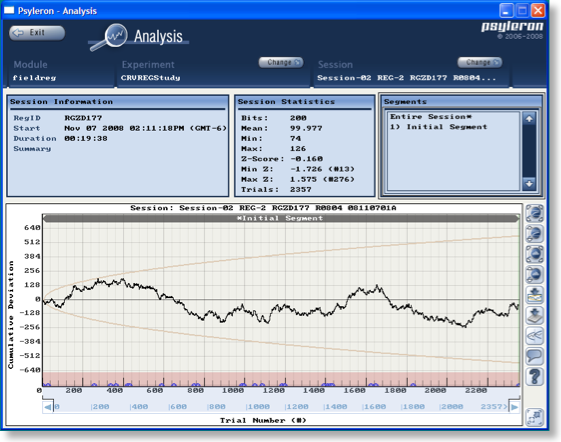The width and height of the screenshot is (561, 442).
Task: Click the Segments list scrollbar track
Action: click(x=529, y=151)
